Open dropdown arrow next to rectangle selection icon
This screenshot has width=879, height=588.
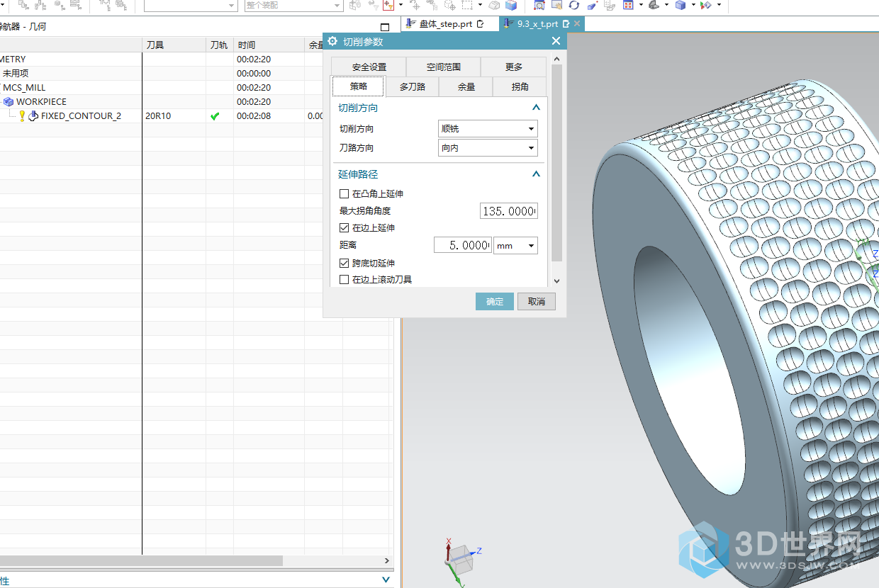pos(480,5)
